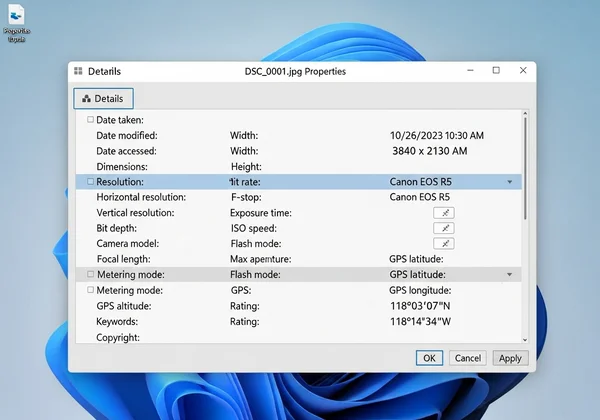Toggle the Resolution row checkbox

pos(90,182)
